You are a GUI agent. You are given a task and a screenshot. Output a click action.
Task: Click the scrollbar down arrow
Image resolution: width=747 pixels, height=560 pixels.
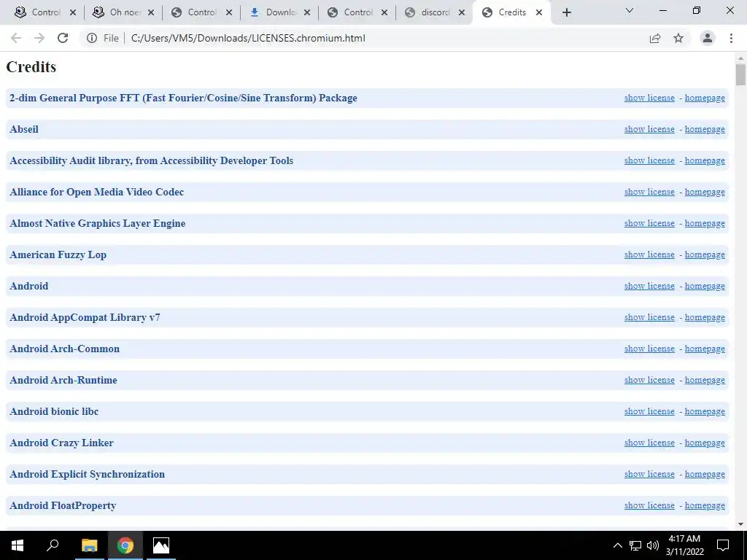[740, 524]
